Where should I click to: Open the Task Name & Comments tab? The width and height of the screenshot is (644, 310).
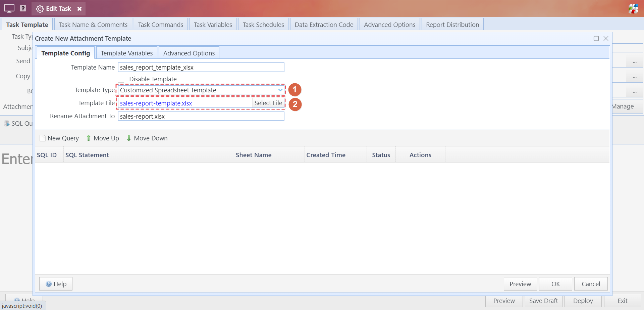pyautogui.click(x=93, y=25)
